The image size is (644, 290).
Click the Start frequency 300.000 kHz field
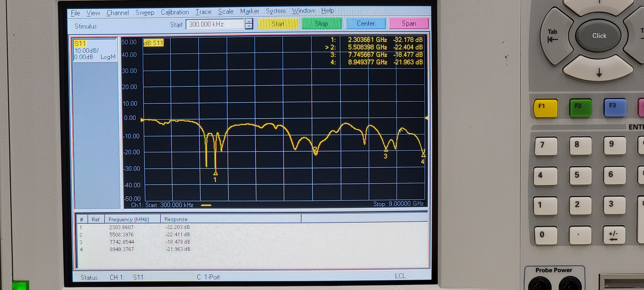point(214,24)
